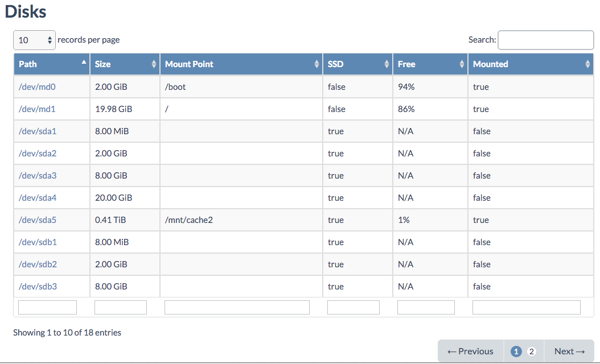The height and width of the screenshot is (364, 600).
Task: Focus the Search input box
Action: coord(545,40)
